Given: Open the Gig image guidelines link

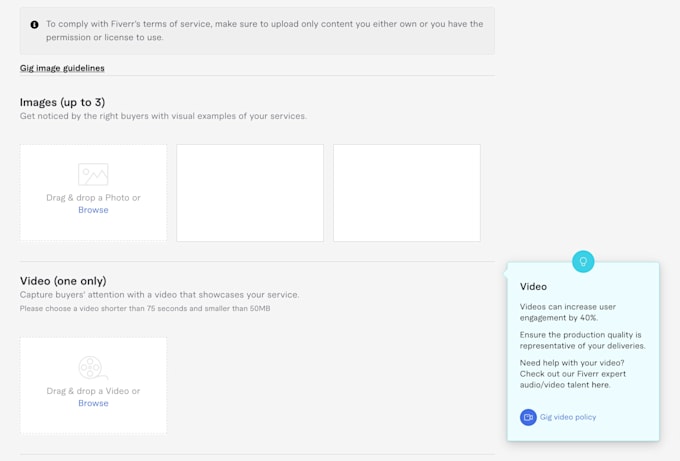Looking at the screenshot, I should pos(62,68).
